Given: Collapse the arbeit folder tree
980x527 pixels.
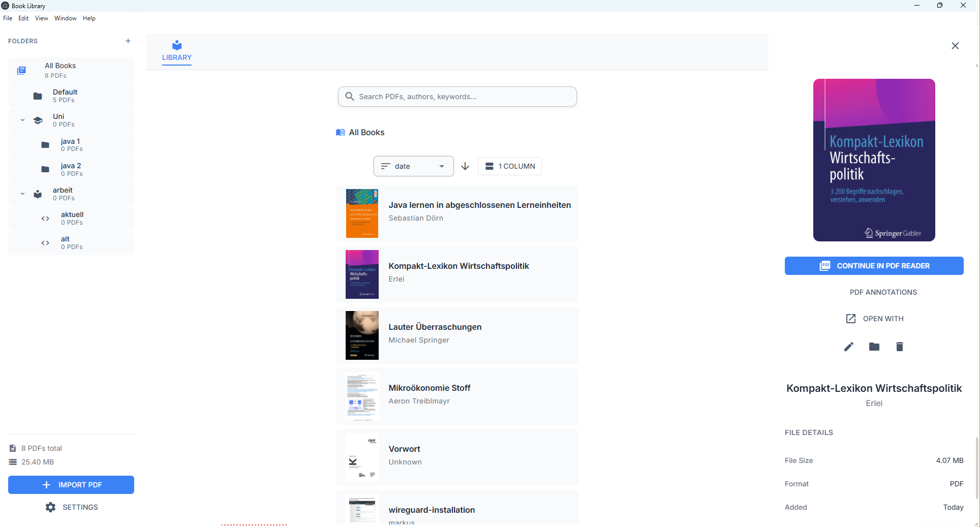Looking at the screenshot, I should click(22, 194).
